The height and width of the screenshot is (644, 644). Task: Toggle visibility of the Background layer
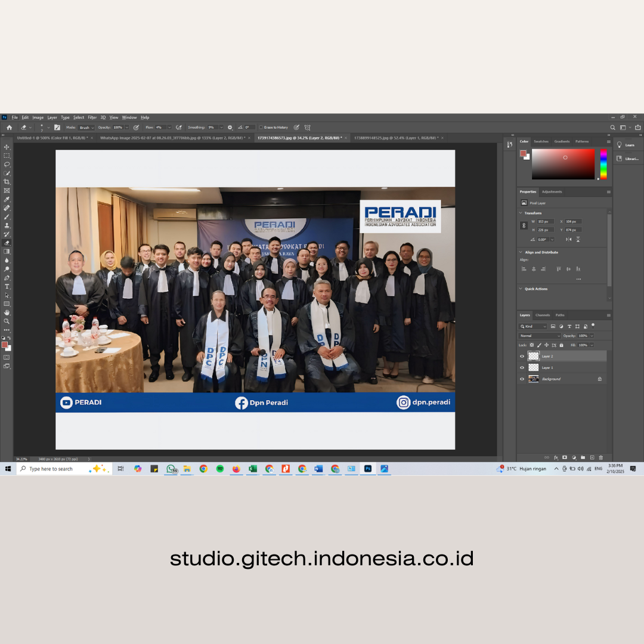pos(522,379)
